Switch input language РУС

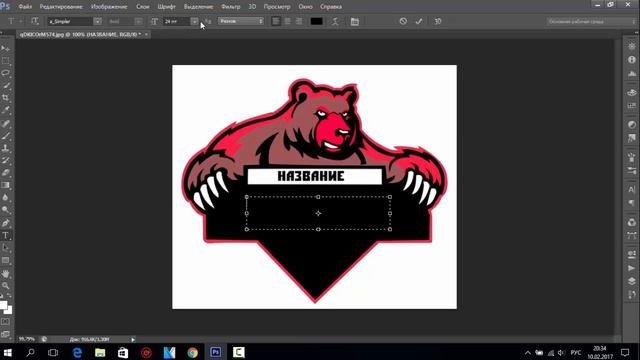[x=576, y=352]
